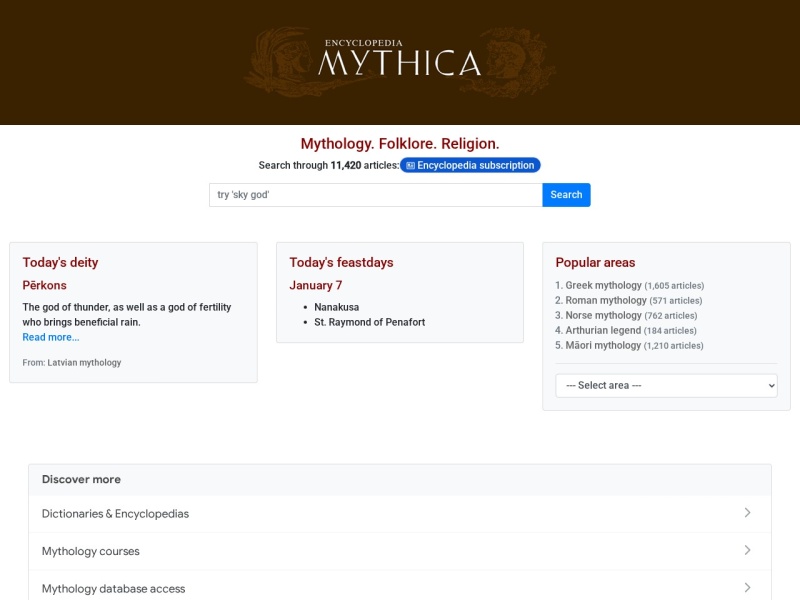Click the Read more... link
This screenshot has height=600, width=800.
(x=51, y=337)
